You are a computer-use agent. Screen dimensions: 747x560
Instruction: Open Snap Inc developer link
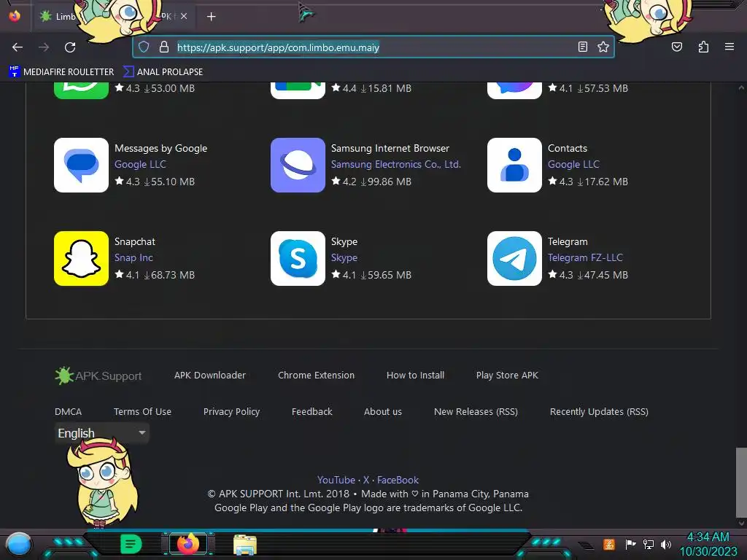click(x=133, y=257)
